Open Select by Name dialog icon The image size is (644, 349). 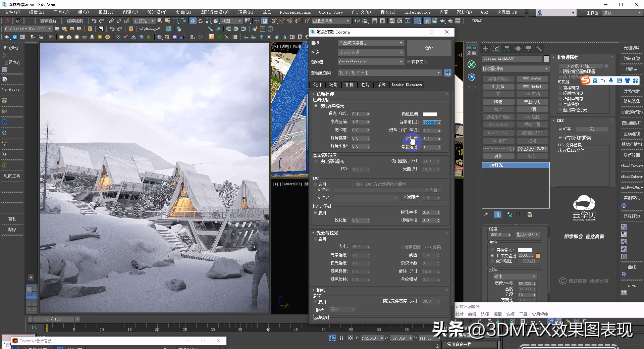167,21
